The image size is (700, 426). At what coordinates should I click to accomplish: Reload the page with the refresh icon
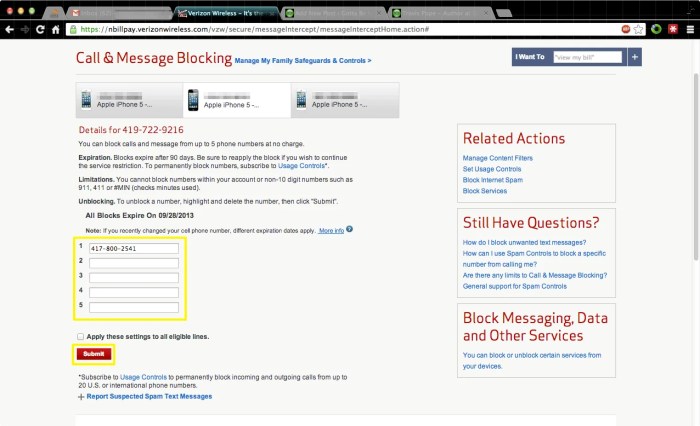40,29
